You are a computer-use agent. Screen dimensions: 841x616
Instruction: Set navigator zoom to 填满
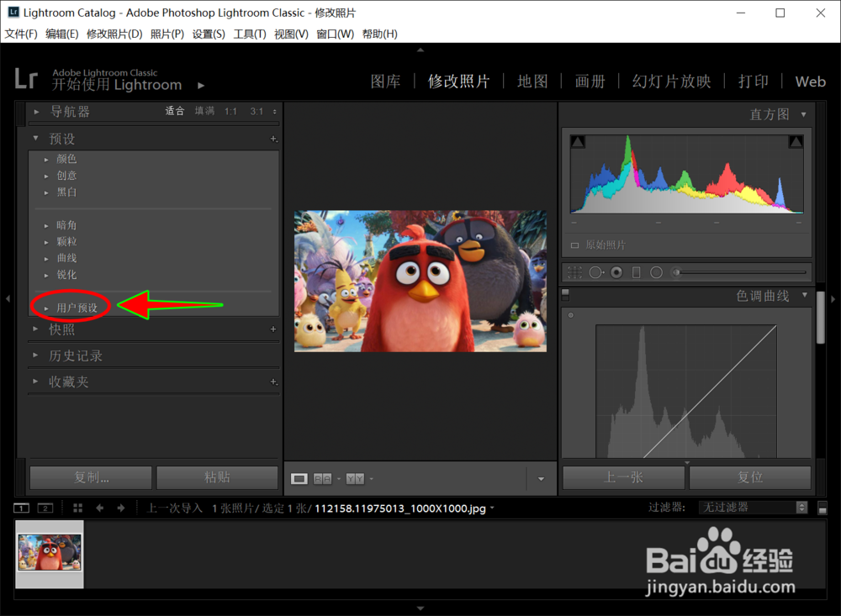[204, 111]
